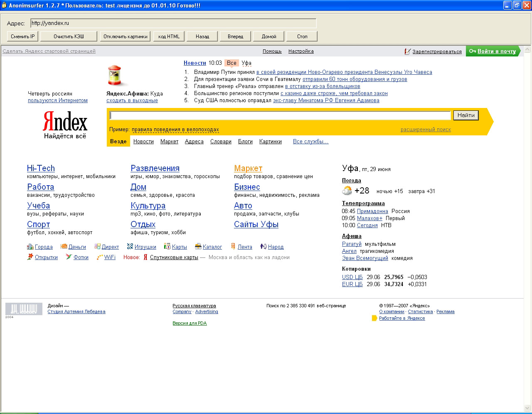The width and height of the screenshot is (532, 414).
Task: Click into the Адрес URL field
Action: pos(173,23)
